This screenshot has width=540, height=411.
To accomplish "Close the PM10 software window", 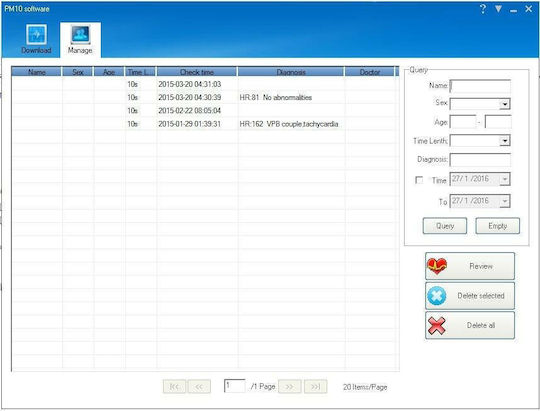I will tap(529, 9).
